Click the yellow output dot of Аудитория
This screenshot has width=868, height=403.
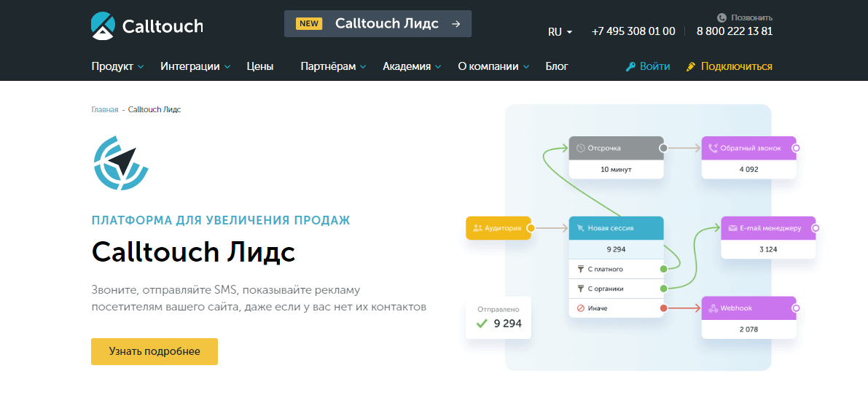point(531,228)
